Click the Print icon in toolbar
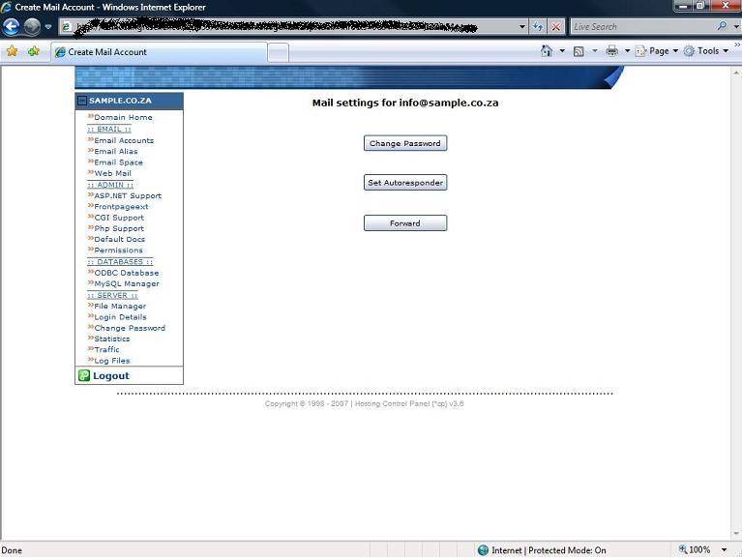 coord(611,51)
